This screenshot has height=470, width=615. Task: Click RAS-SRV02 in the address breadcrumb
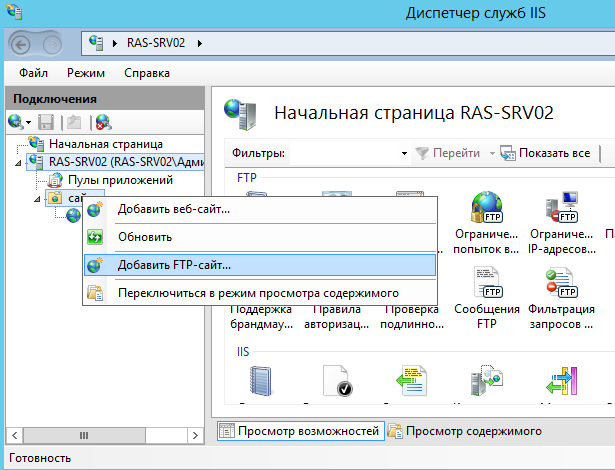(156, 43)
